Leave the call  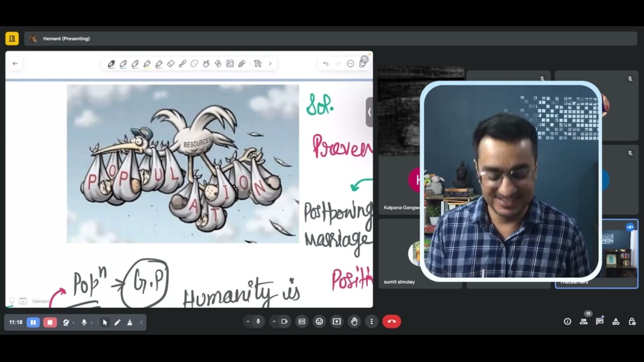392,322
